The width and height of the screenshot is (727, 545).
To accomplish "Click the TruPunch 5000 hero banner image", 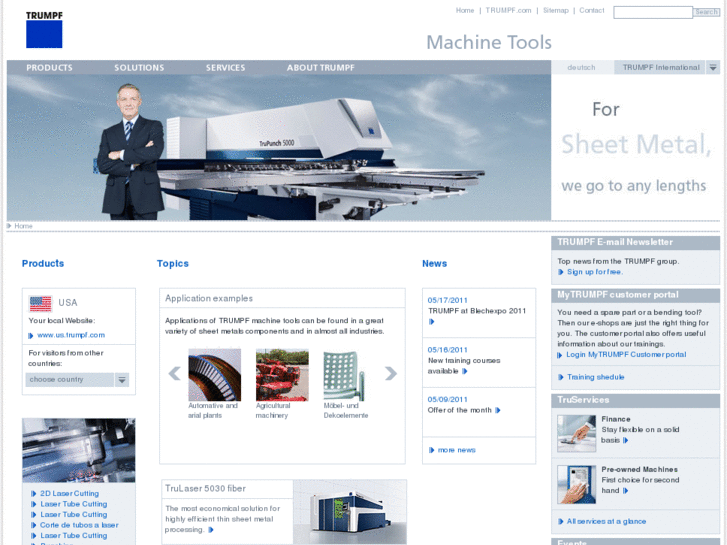I will point(279,147).
